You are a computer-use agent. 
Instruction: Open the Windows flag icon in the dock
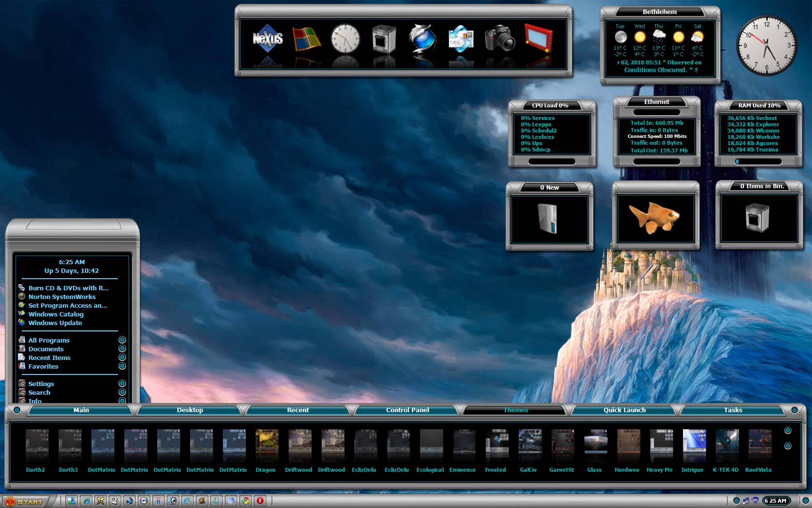pos(306,39)
